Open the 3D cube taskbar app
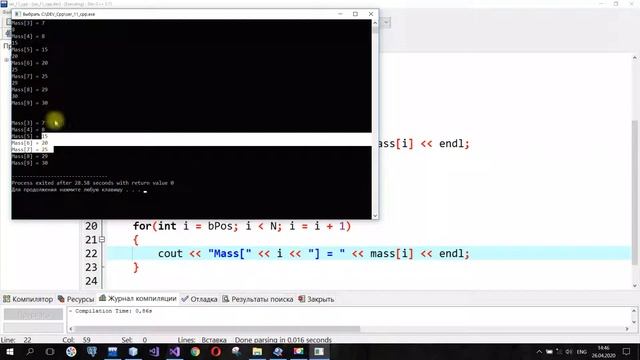640x360 pixels. [x=133, y=351]
